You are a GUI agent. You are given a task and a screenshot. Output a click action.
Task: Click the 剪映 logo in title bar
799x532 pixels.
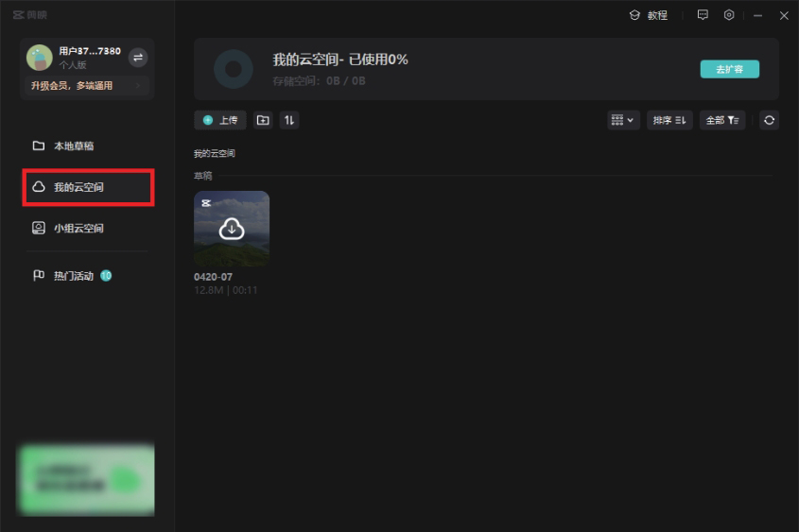click(29, 15)
